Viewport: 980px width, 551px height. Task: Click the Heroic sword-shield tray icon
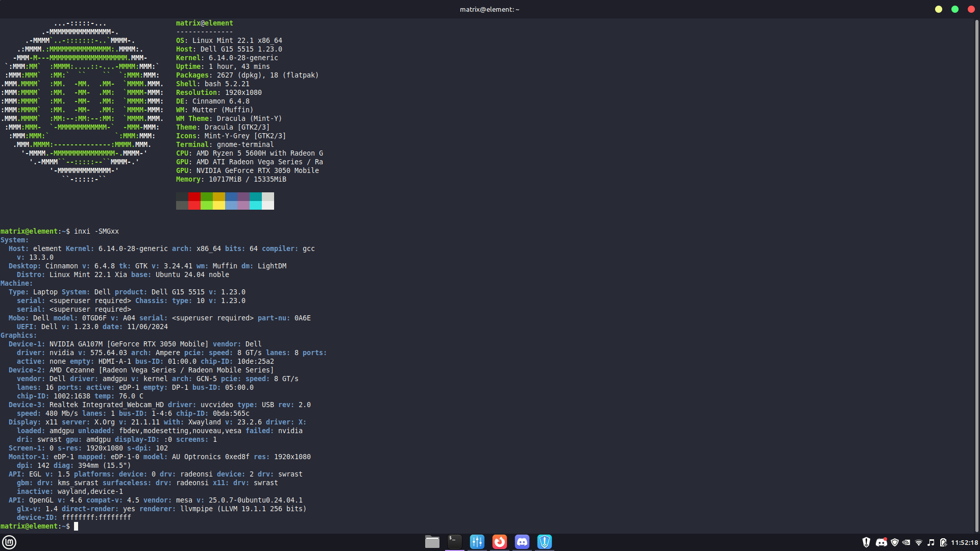[x=866, y=542]
